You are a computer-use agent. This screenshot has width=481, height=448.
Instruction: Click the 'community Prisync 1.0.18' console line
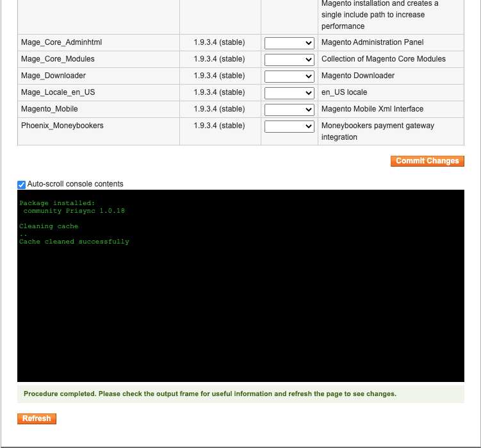click(74, 211)
